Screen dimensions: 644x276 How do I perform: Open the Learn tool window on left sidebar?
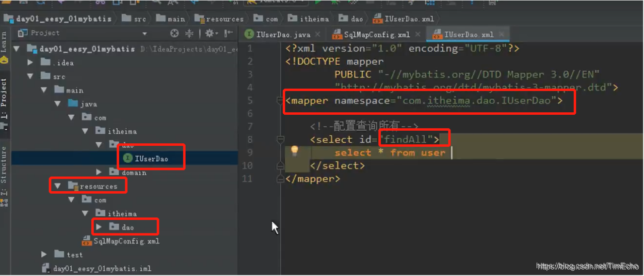point(4,47)
